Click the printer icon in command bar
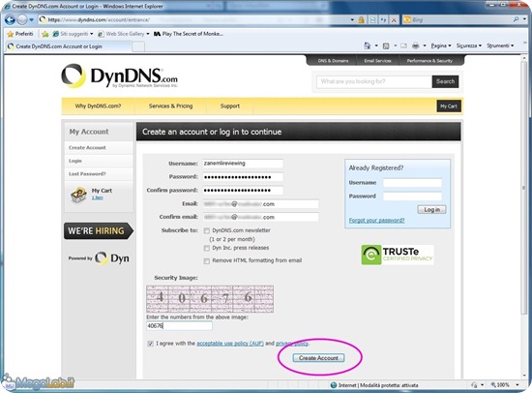532x393 pixels. 415,45
